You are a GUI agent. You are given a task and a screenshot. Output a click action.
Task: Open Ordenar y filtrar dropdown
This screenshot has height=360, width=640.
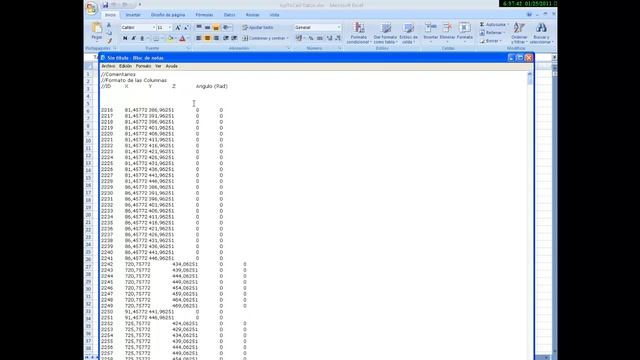[x=519, y=33]
